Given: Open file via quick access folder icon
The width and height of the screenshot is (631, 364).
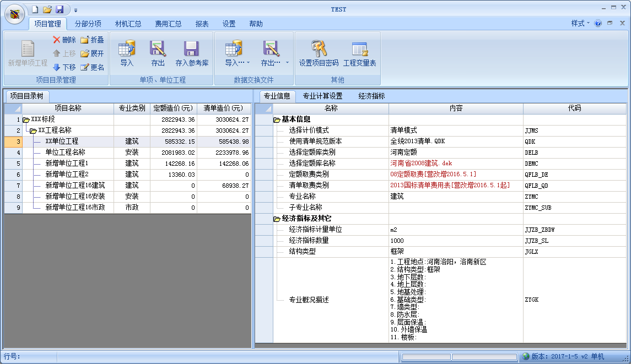Looking at the screenshot, I should click(47, 9).
